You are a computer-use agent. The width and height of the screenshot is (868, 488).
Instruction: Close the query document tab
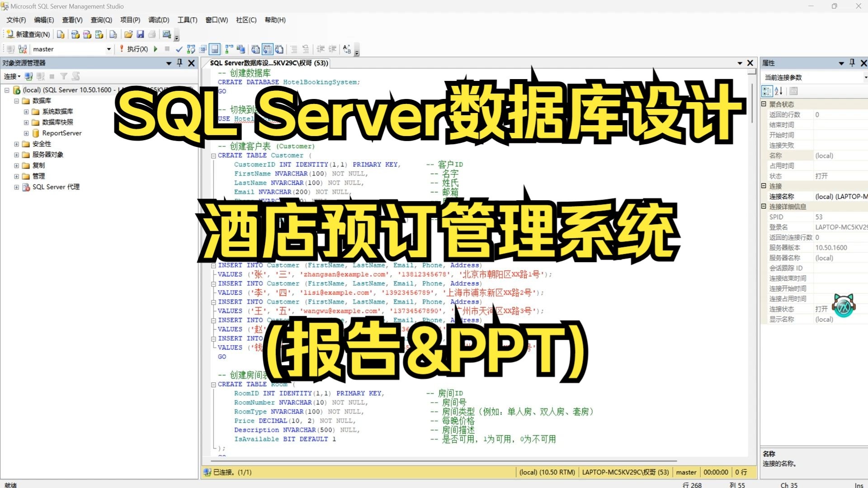[x=750, y=63]
